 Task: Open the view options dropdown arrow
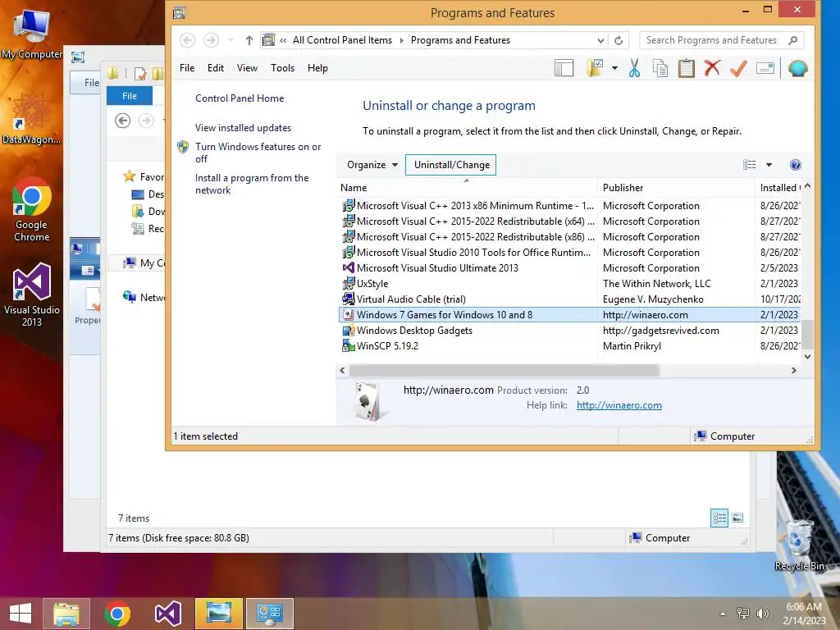tap(769, 165)
